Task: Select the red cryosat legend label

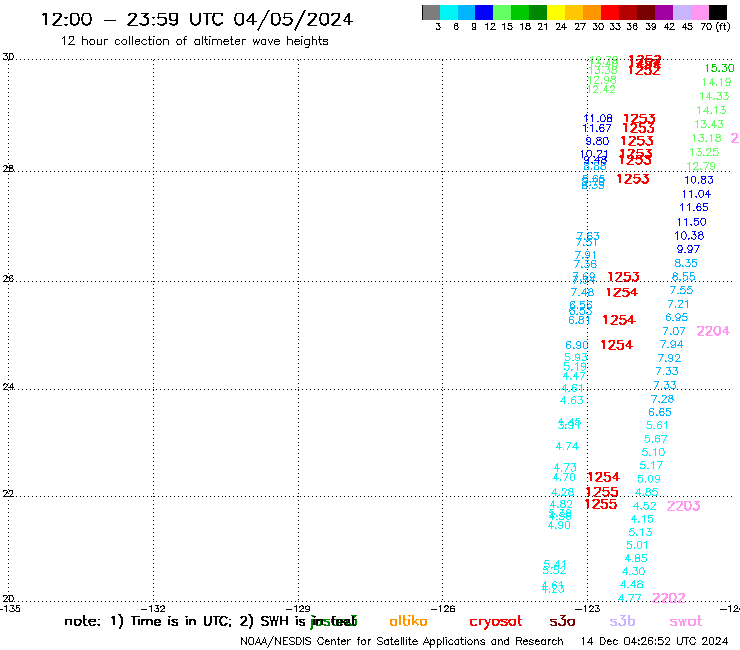Action: [x=496, y=621]
